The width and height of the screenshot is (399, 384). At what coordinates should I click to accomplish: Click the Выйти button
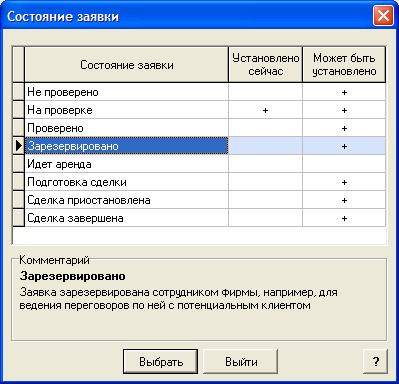241,361
